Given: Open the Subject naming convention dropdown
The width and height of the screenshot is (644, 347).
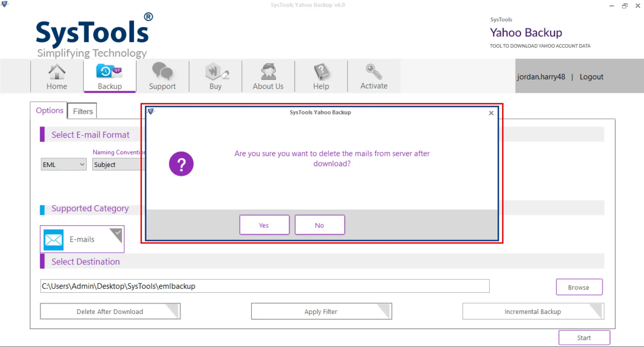Looking at the screenshot, I should coord(118,164).
